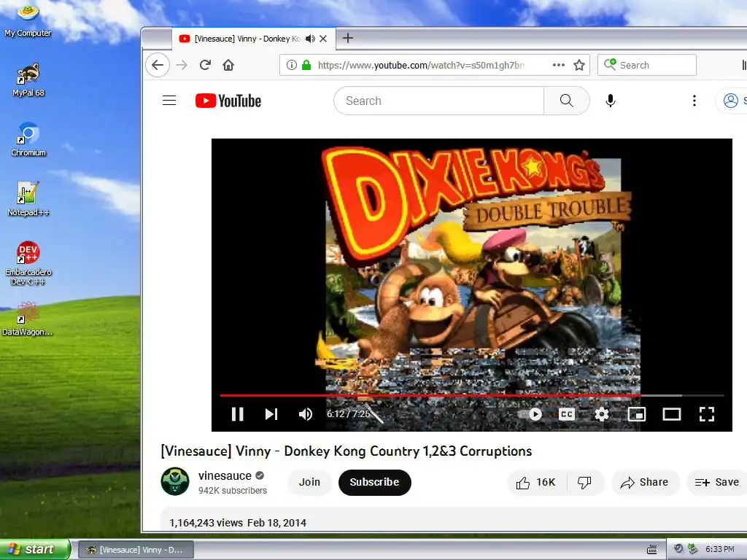Like the video (16K)
The image size is (747, 560).
click(536, 483)
